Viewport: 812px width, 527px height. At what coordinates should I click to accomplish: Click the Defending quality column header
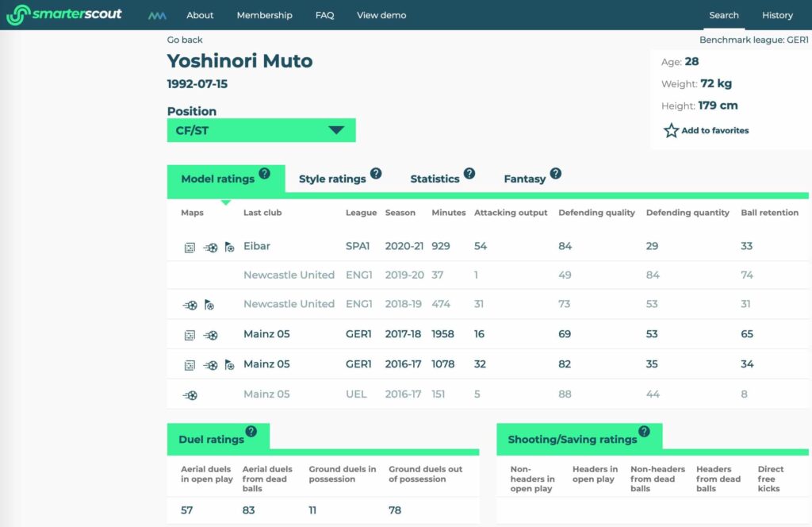(596, 213)
